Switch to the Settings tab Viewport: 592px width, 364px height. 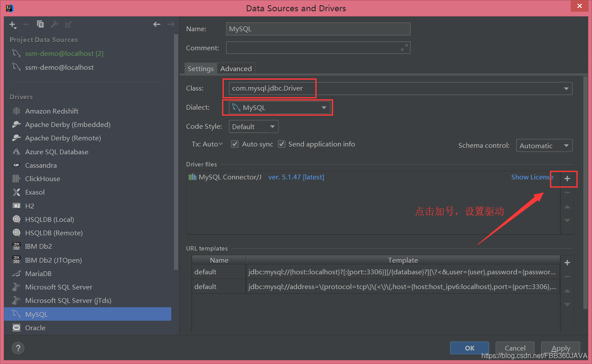point(200,68)
